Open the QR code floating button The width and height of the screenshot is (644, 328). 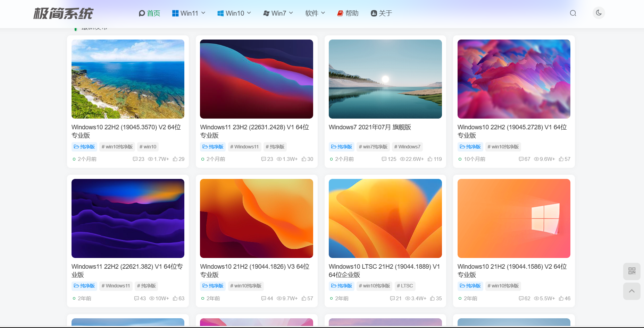pyautogui.click(x=632, y=271)
